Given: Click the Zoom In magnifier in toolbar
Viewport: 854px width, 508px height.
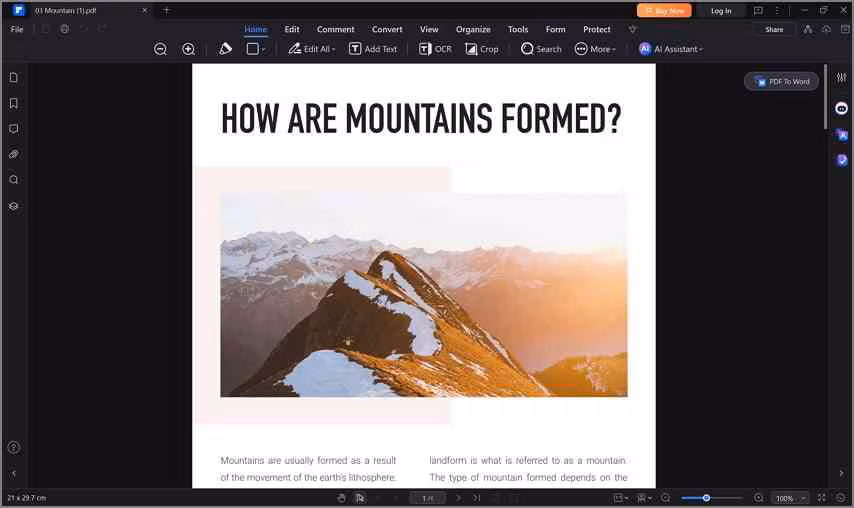Looking at the screenshot, I should point(188,49).
